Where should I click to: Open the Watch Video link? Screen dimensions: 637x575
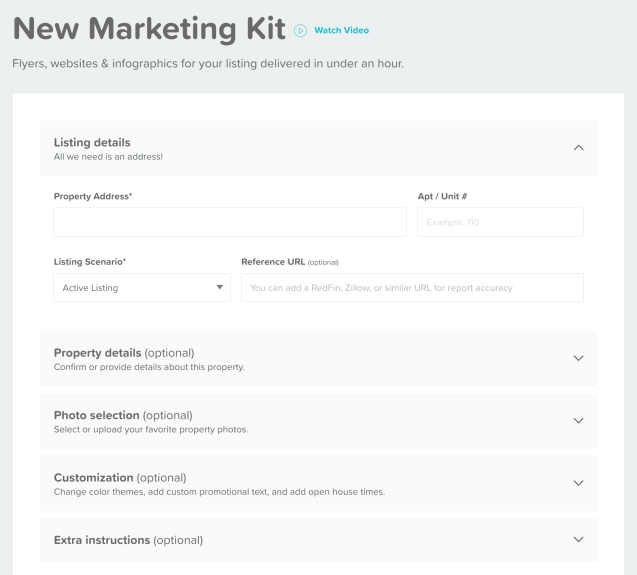(342, 30)
